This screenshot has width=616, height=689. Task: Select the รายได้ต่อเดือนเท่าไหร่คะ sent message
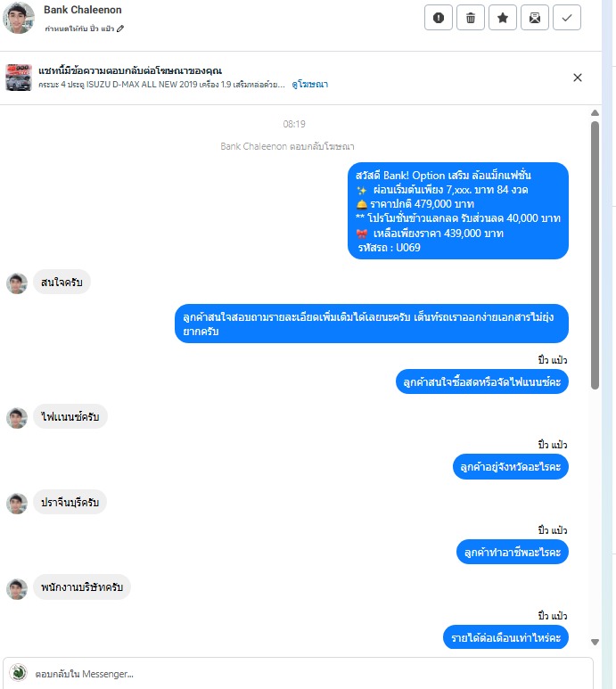(x=505, y=637)
